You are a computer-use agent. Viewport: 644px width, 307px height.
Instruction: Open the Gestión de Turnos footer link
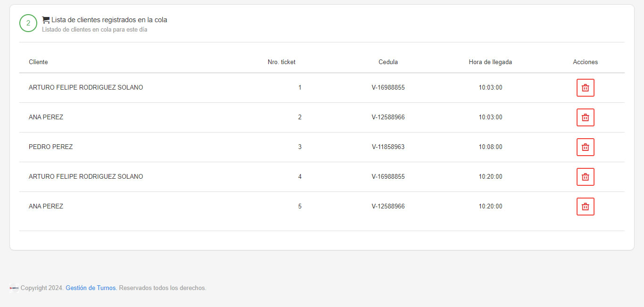[x=91, y=288]
